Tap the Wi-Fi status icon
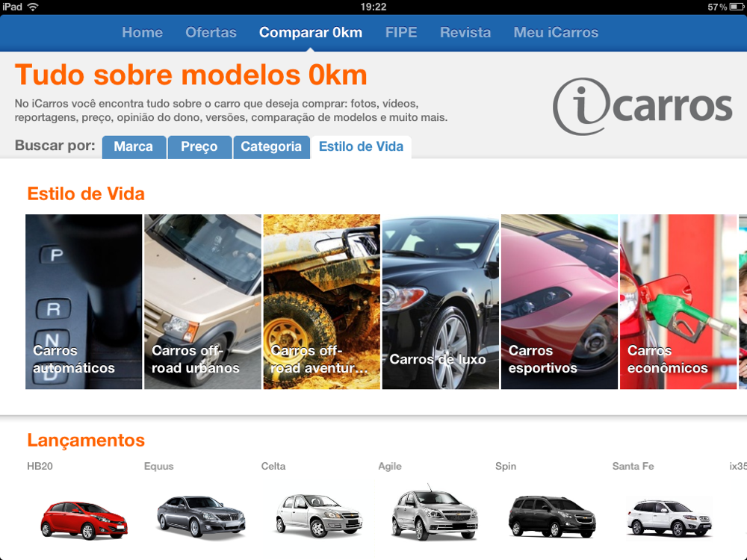The width and height of the screenshot is (747, 560). (x=33, y=7)
